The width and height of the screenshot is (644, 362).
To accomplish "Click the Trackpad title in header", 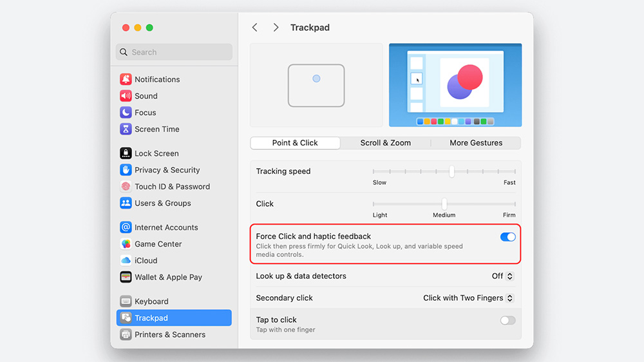I will tap(310, 28).
